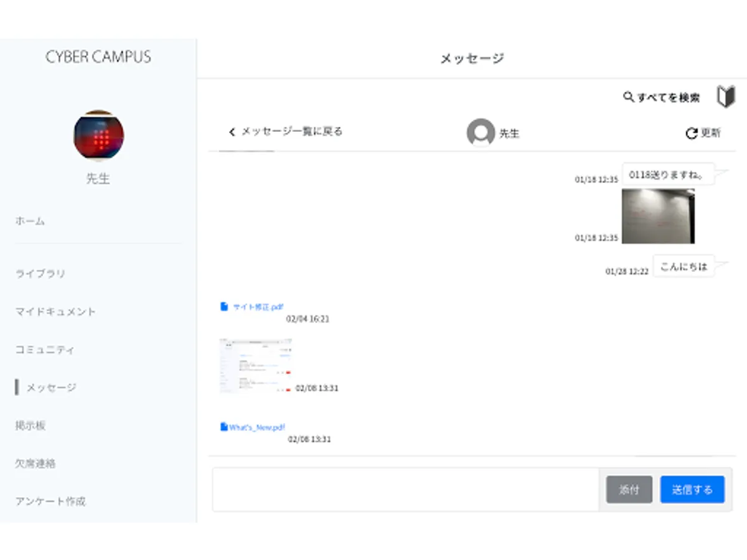The image size is (747, 560).
Task: Click the file icon of サイト修正.pdf
Action: pos(224,306)
